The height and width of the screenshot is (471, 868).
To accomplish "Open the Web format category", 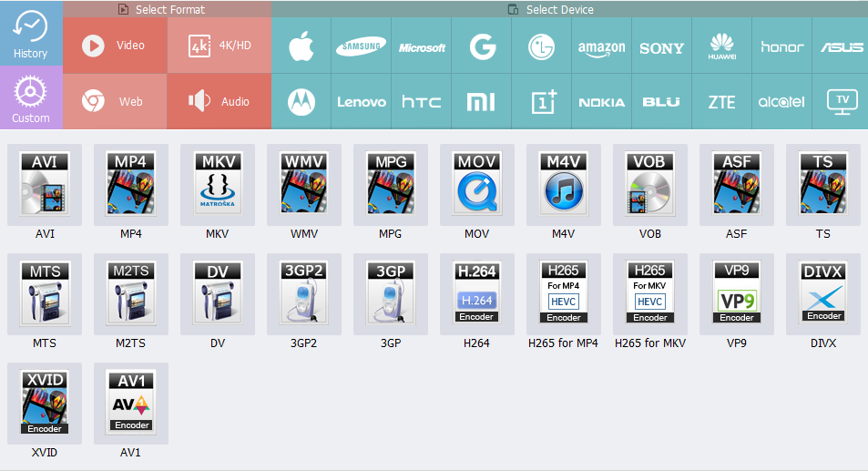I will pos(115,101).
